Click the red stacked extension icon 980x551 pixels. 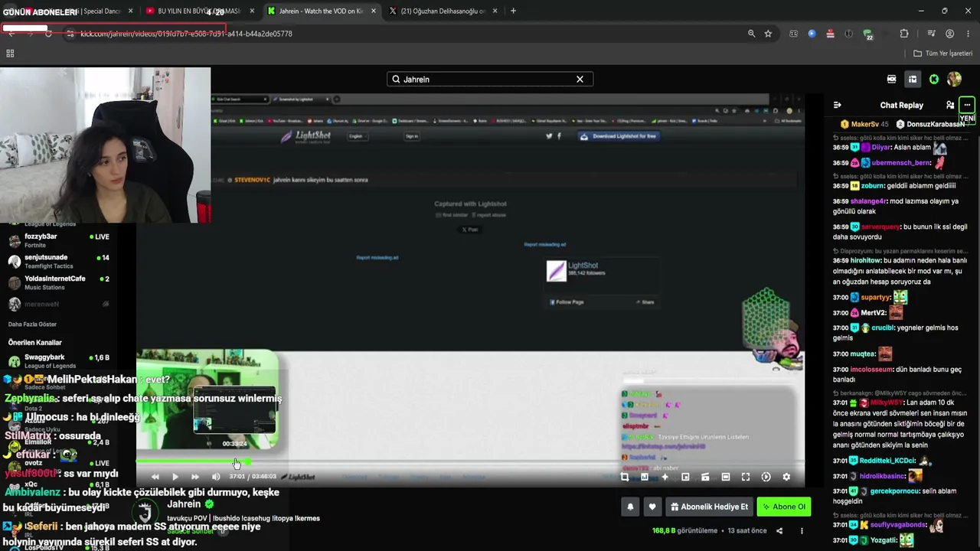(830, 34)
